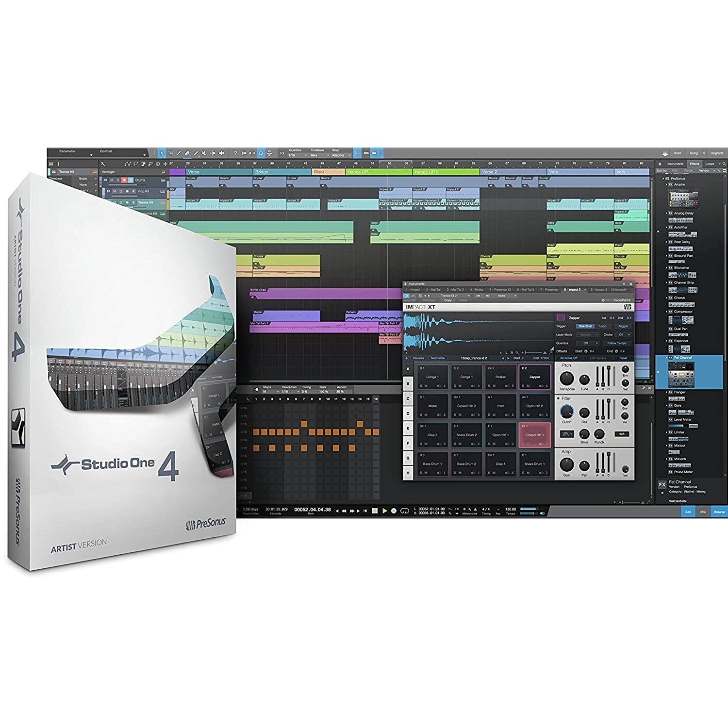Solo the Pop Kit track
Image resolution: width=728 pixels, height=728 pixels.
coord(121,191)
